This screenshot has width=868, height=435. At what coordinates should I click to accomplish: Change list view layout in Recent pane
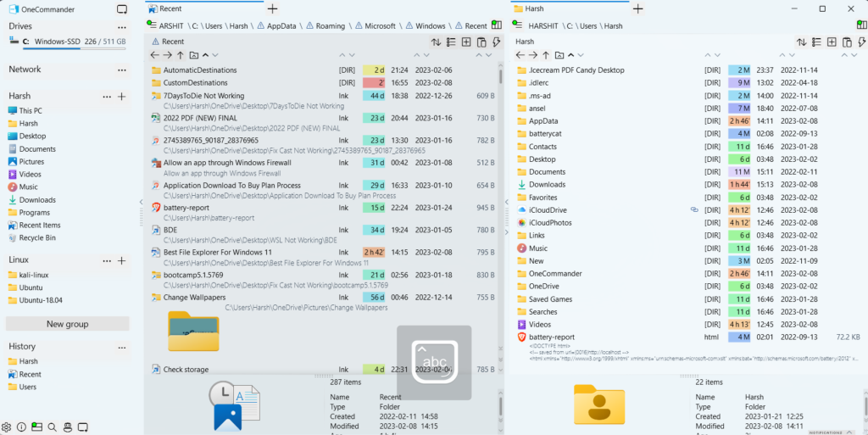point(451,42)
